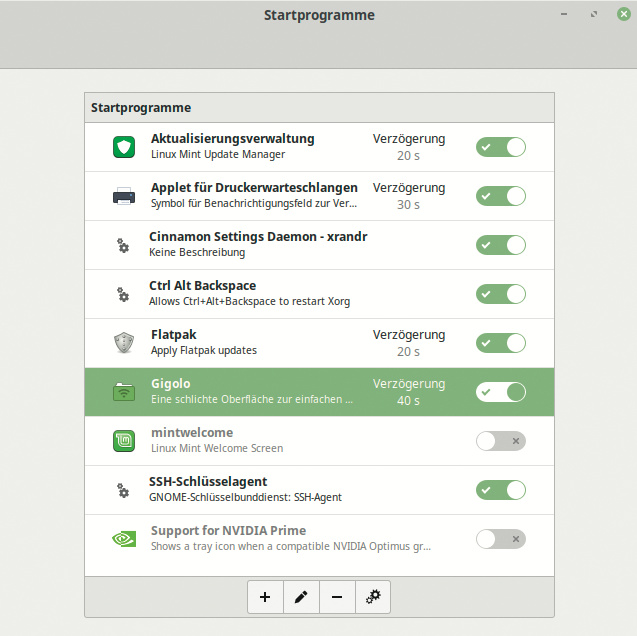
Task: Disable the Flatpak updates switch
Action: (x=501, y=343)
